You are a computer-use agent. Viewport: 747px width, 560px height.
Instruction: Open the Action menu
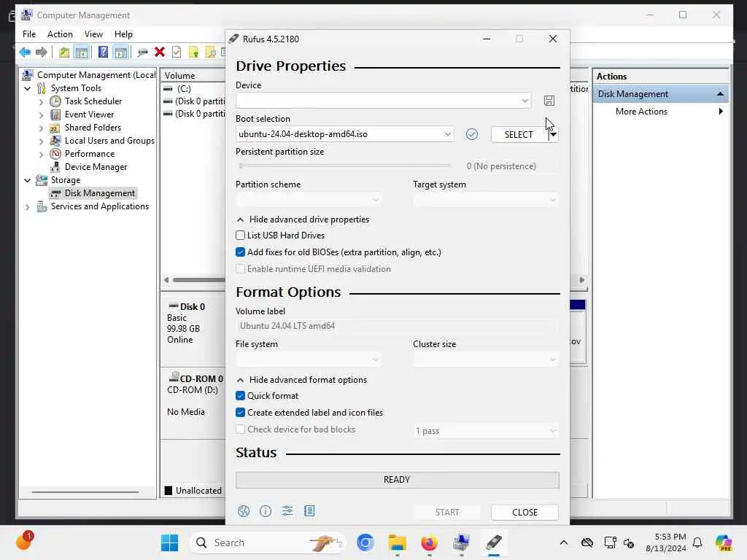[60, 34]
